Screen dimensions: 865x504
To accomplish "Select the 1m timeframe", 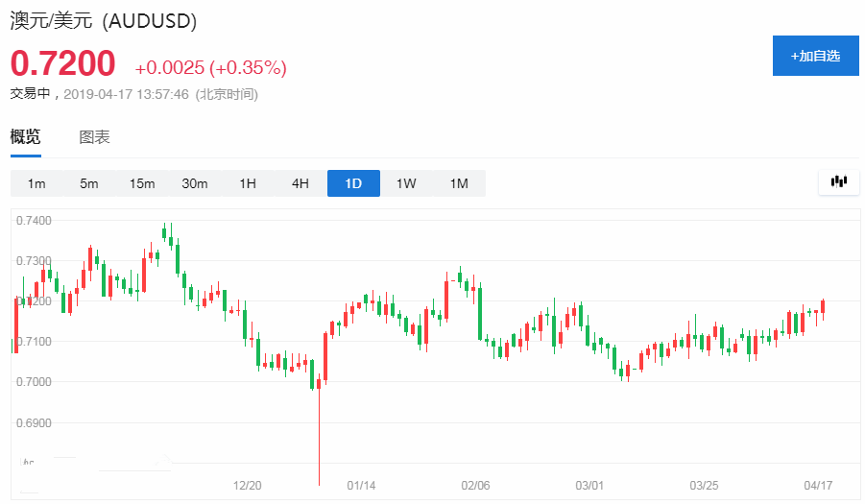I will tap(36, 183).
